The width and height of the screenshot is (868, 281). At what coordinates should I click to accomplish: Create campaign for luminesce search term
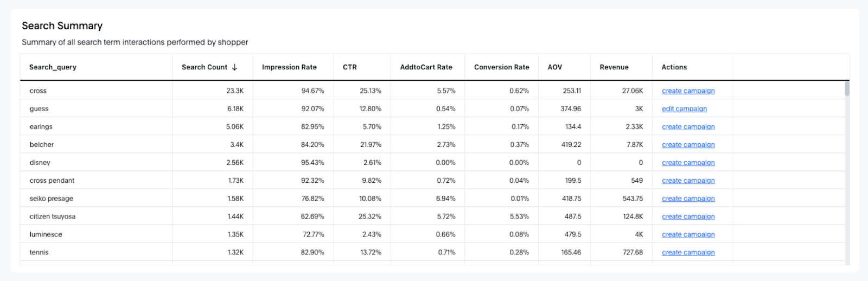pos(688,234)
